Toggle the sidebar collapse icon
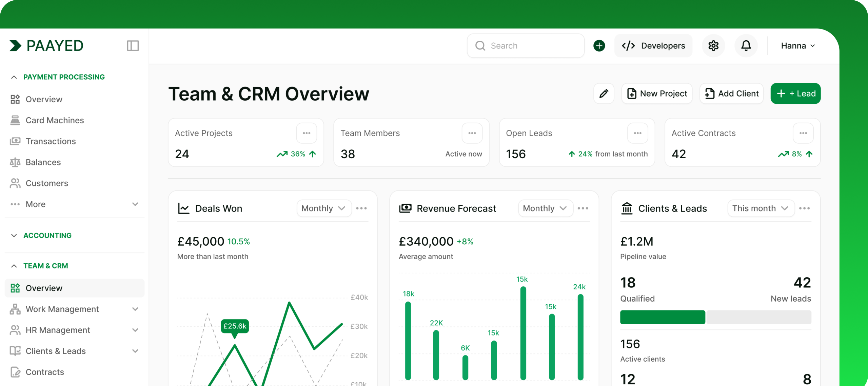 coord(133,46)
